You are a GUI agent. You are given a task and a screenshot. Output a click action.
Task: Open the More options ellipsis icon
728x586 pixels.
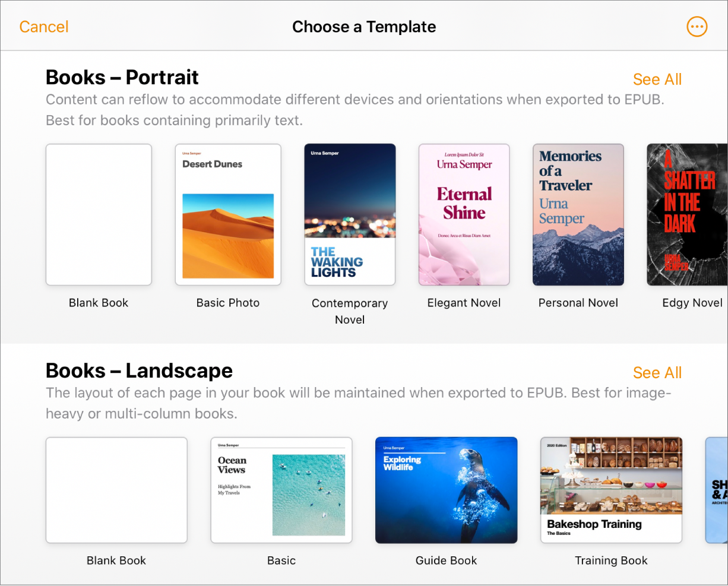tap(697, 26)
